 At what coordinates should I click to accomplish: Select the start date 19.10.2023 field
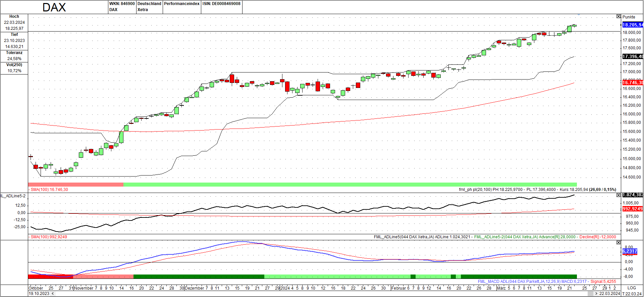point(39,294)
